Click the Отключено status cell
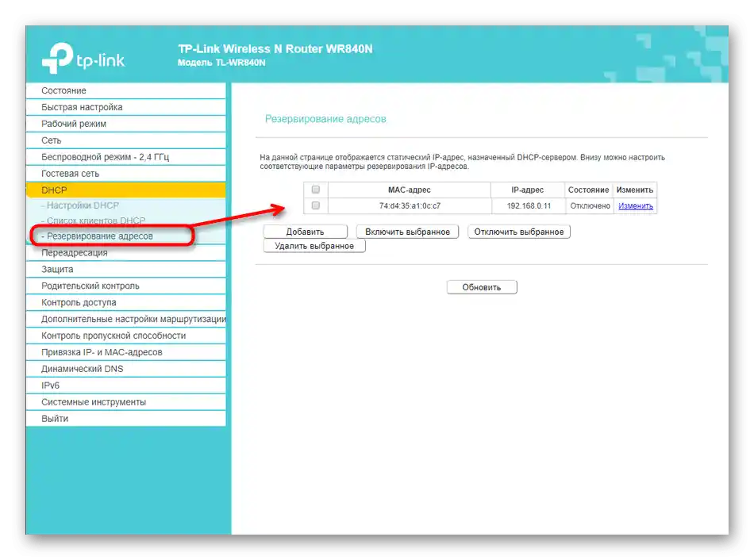 point(590,205)
